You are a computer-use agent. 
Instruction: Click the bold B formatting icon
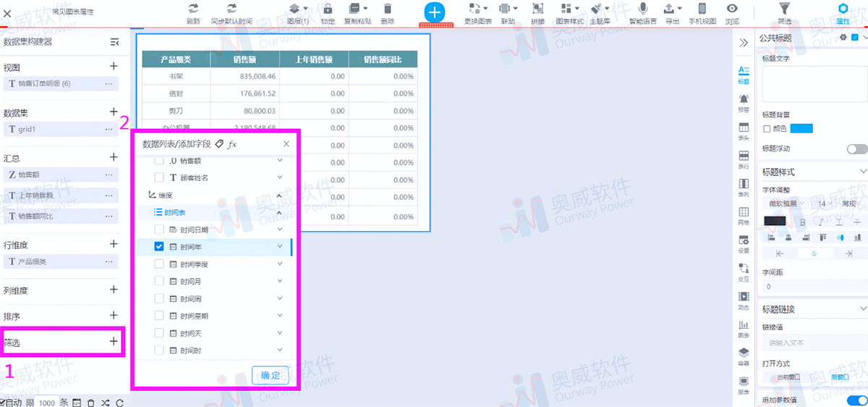click(802, 221)
